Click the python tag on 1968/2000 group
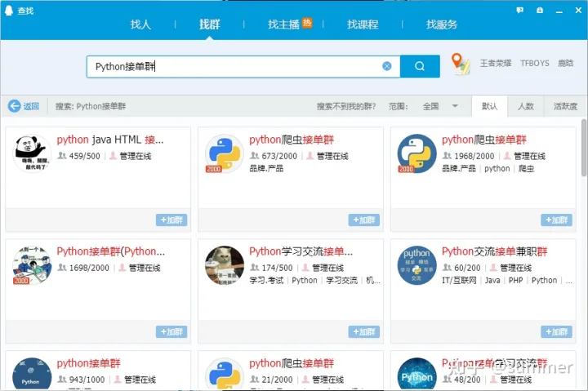Viewport: 588px width, 391px height. [497, 169]
